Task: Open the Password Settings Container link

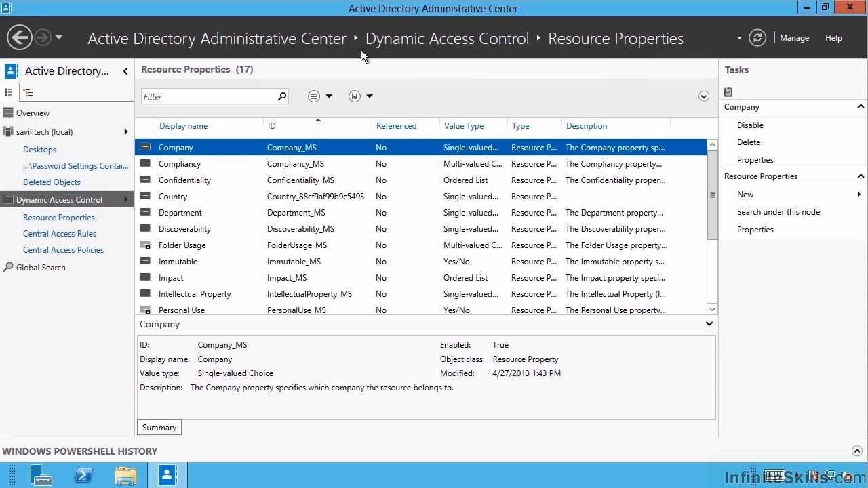Action: pyautogui.click(x=75, y=166)
